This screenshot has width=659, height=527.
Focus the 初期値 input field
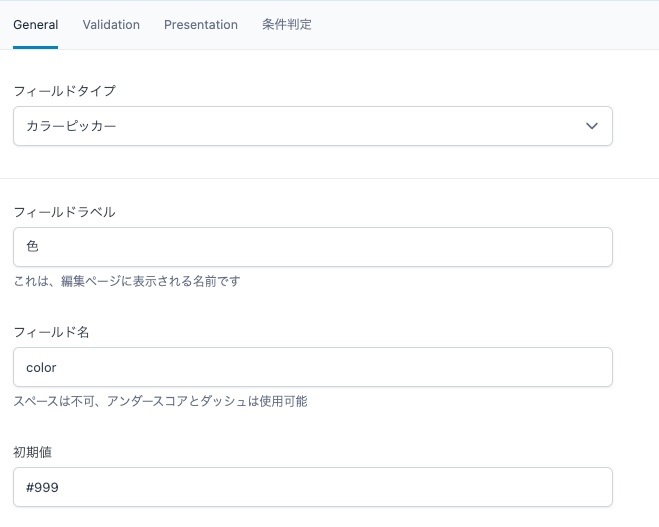312,487
